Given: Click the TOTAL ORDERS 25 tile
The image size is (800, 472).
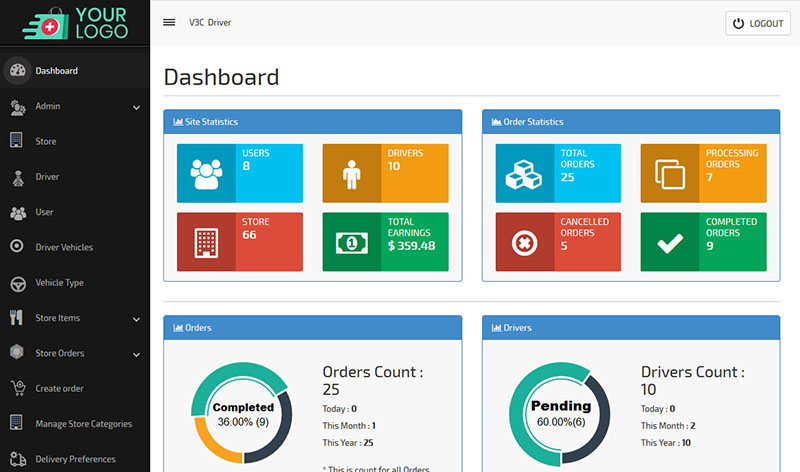Looking at the screenshot, I should [x=558, y=173].
